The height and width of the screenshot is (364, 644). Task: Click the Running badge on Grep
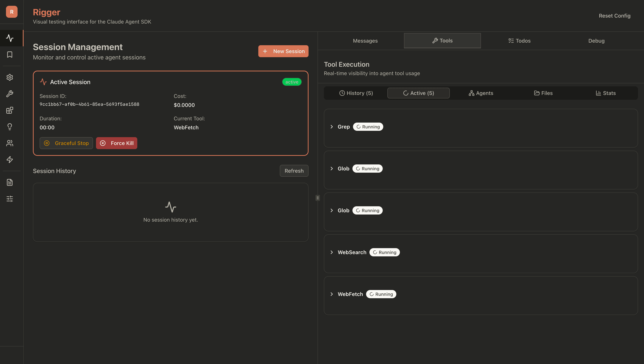(368, 127)
